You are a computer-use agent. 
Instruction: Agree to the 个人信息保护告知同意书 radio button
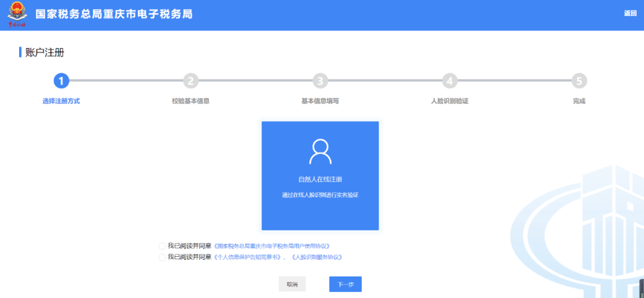[x=162, y=257]
